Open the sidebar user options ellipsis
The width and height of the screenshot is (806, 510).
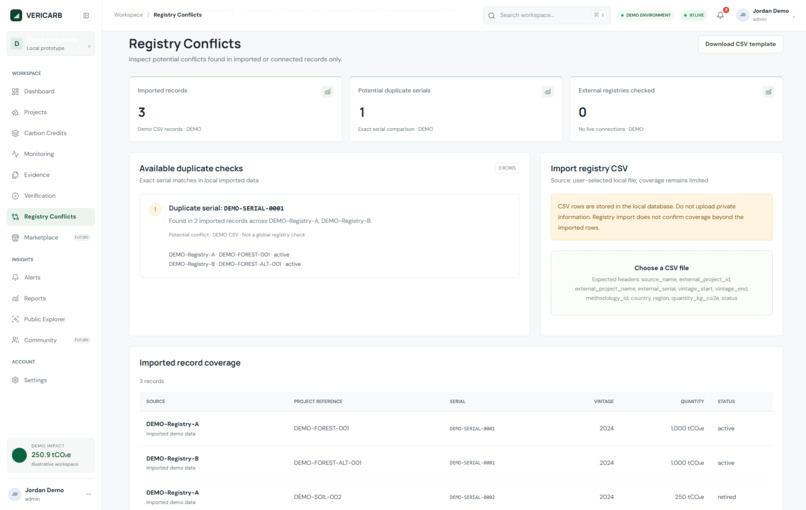[89, 494]
